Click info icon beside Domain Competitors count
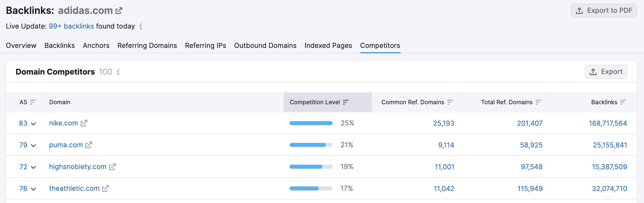 pos(118,72)
